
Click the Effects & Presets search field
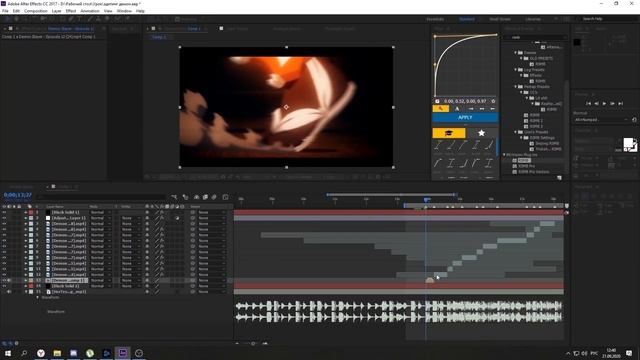[535, 37]
